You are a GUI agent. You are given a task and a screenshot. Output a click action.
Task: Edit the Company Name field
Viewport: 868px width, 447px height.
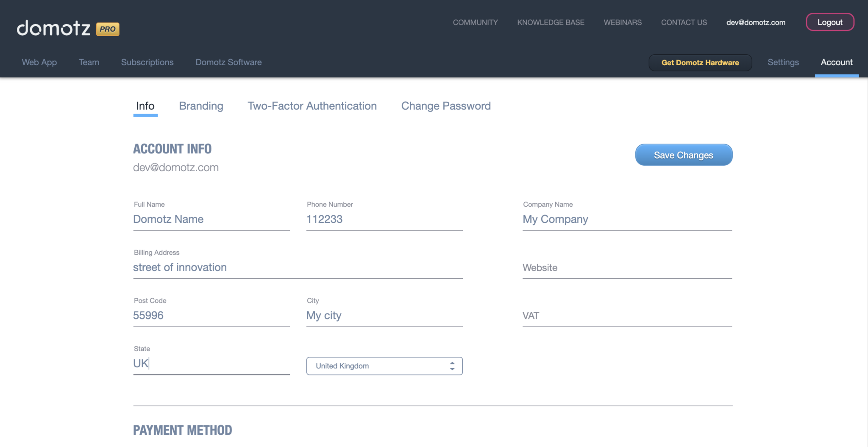(x=627, y=219)
